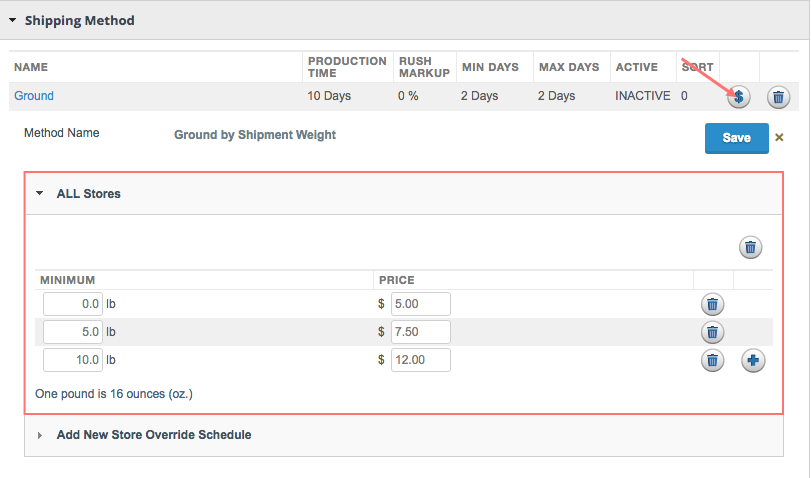The width and height of the screenshot is (811, 478).
Task: Close the editor with the X icon
Action: point(779,138)
